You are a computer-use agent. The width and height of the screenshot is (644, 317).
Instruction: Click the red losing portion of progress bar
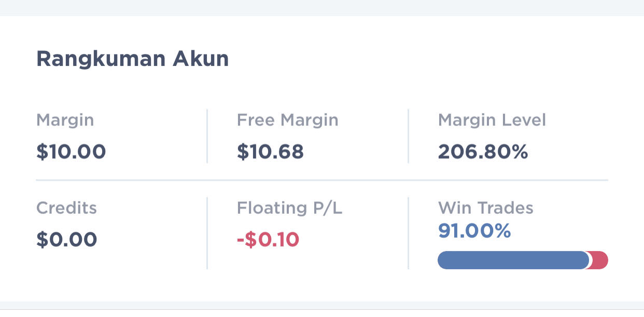(x=600, y=260)
